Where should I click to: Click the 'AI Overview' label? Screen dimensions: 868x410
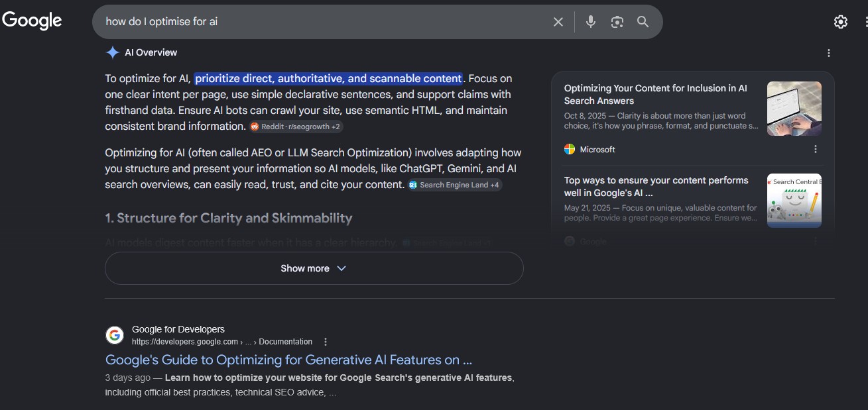[x=151, y=52]
